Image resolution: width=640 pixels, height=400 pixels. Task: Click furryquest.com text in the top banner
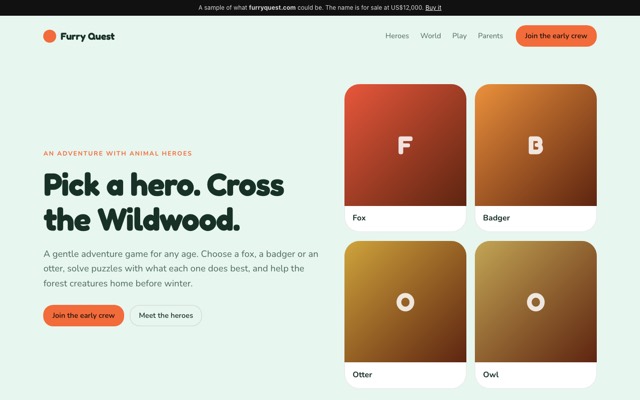point(272,7)
